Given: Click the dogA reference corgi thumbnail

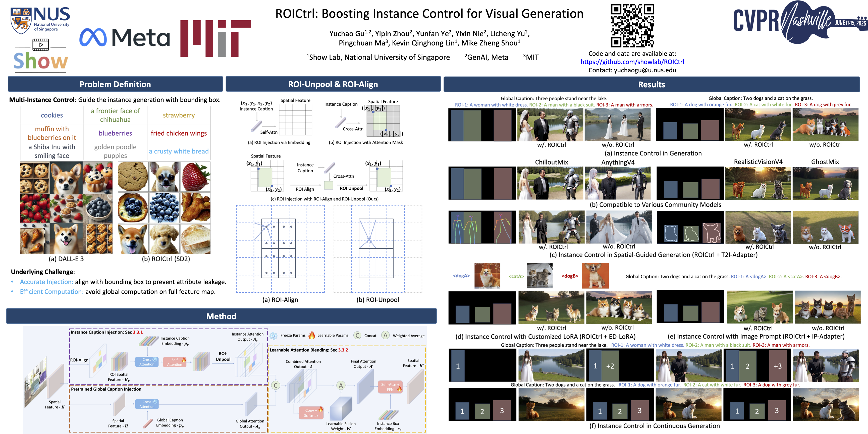Looking at the screenshot, I should [487, 276].
